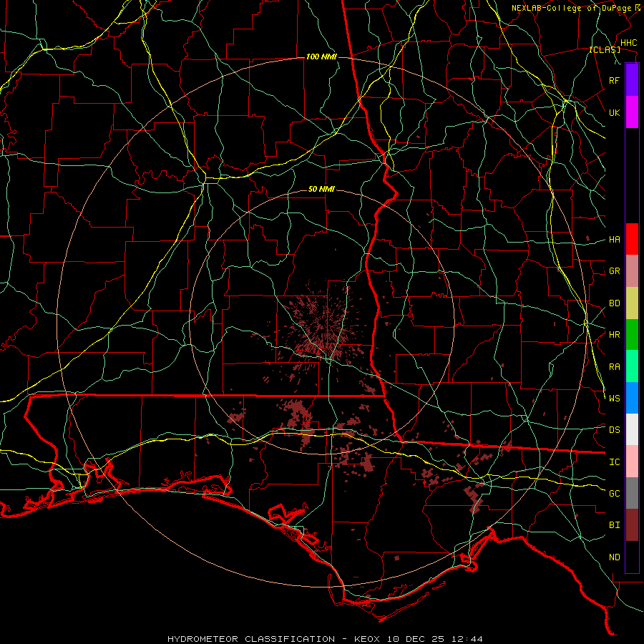Click the blue WS legend swatch
The width and height of the screenshot is (644, 644).
(x=632, y=398)
